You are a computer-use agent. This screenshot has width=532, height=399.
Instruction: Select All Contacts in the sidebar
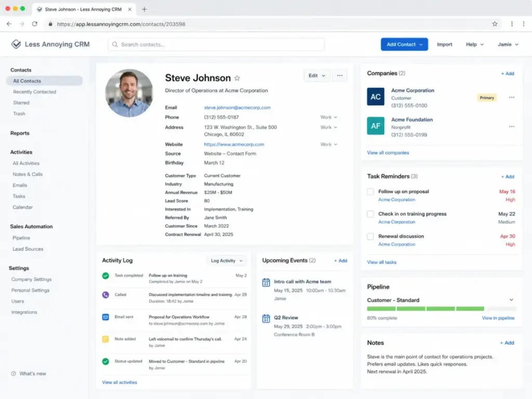click(x=44, y=81)
